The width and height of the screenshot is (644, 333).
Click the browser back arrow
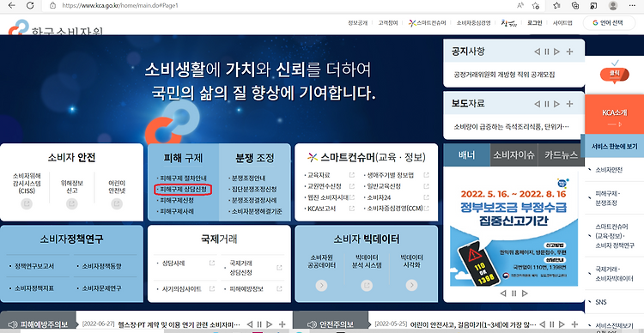11,5
